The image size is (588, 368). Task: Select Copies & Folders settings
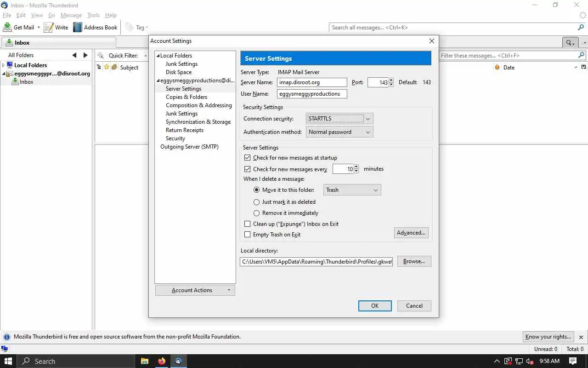187,97
